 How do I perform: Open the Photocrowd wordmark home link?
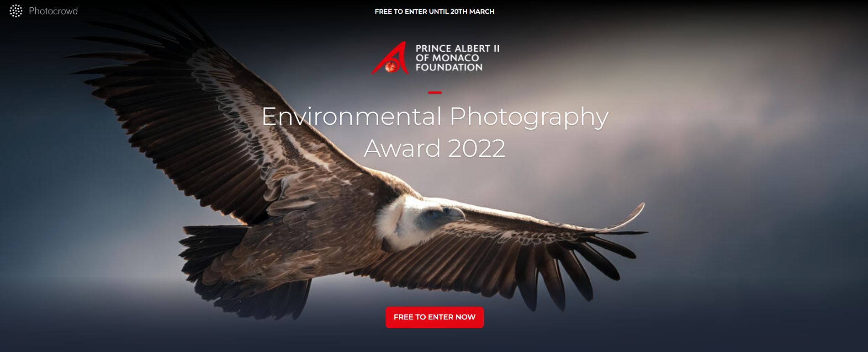[x=53, y=11]
